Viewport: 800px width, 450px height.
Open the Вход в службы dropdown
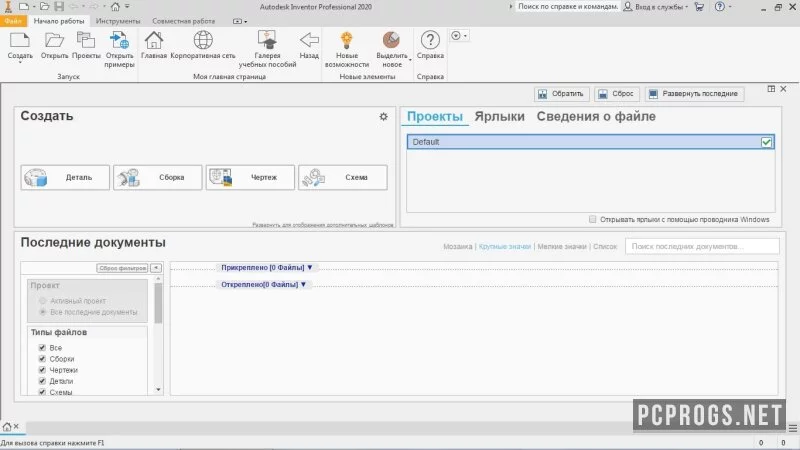point(687,7)
